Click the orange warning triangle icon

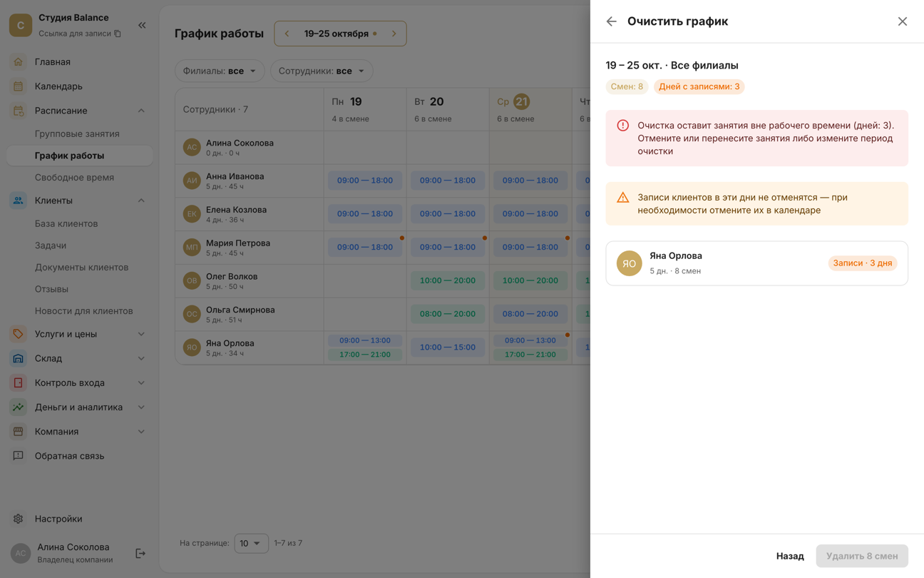623,198
